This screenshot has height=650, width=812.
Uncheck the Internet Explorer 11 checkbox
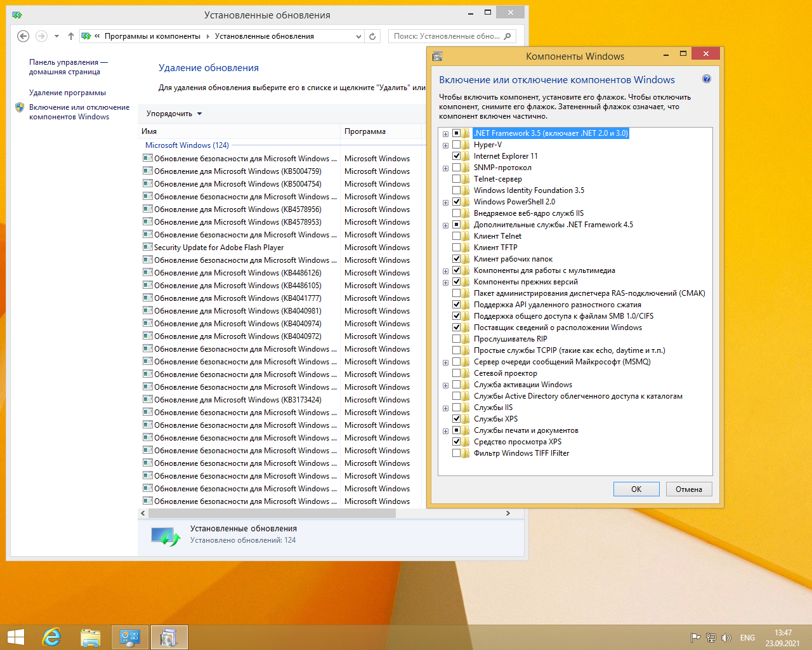pos(456,156)
